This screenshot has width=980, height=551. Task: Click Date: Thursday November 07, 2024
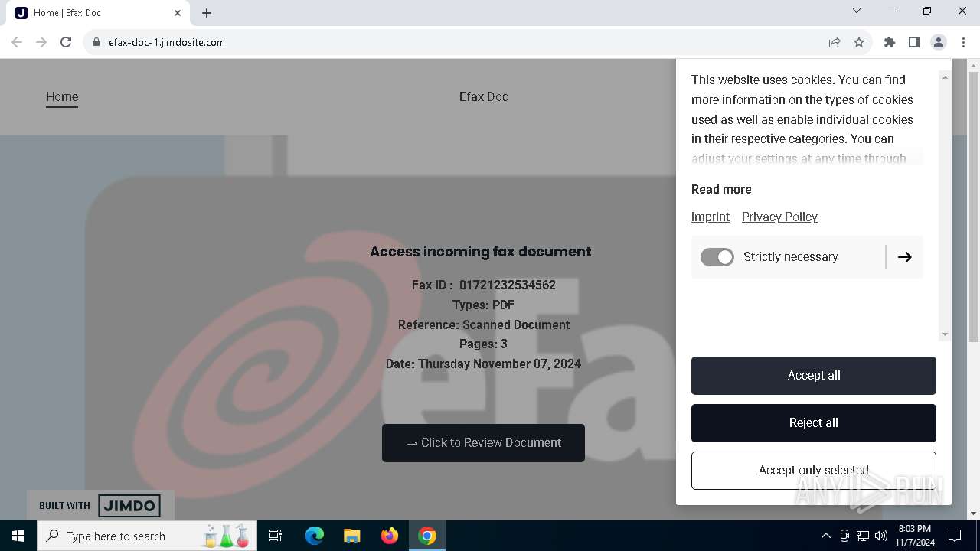[483, 364]
